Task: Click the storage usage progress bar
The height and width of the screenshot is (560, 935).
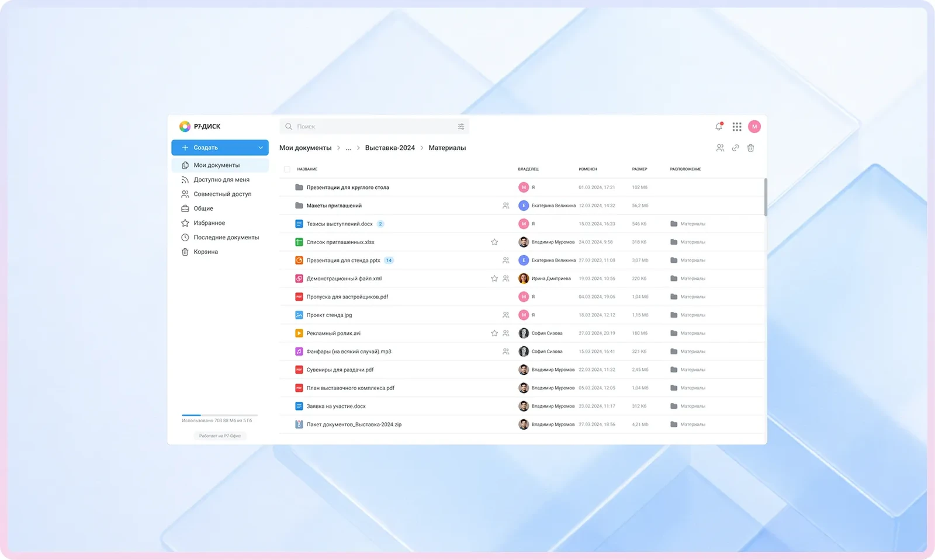Action: tap(220, 415)
